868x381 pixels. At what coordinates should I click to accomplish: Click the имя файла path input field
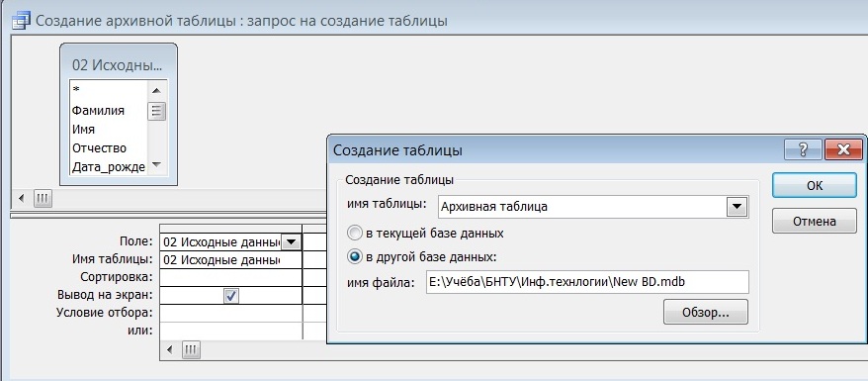click(587, 282)
